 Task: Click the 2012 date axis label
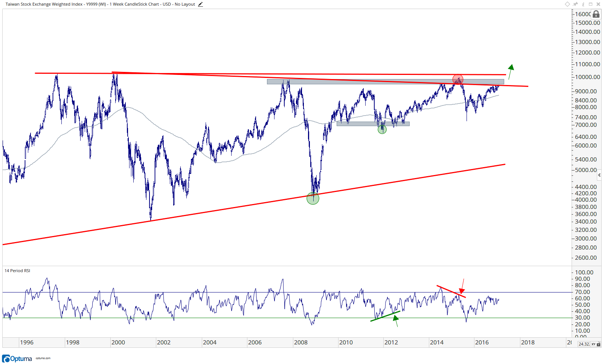(x=391, y=342)
